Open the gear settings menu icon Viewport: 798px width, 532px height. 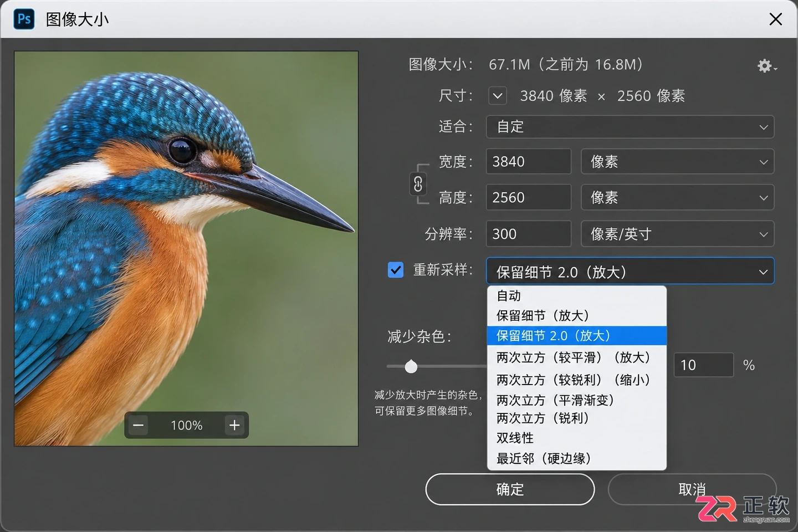[767, 66]
